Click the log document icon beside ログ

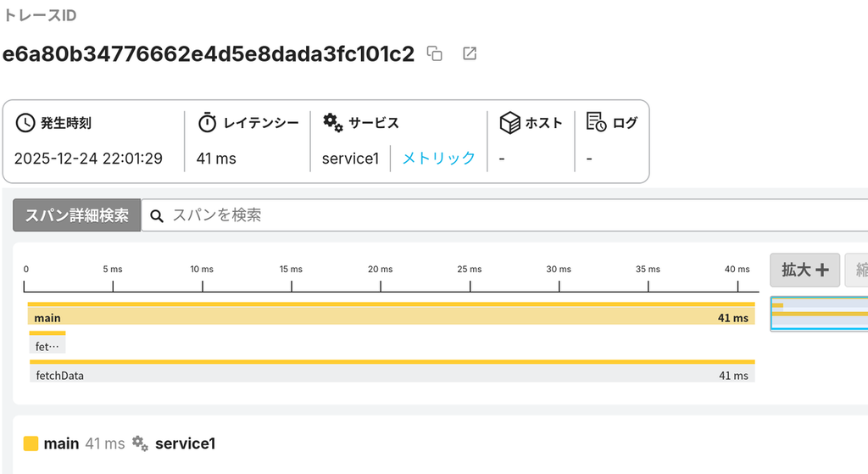[596, 122]
